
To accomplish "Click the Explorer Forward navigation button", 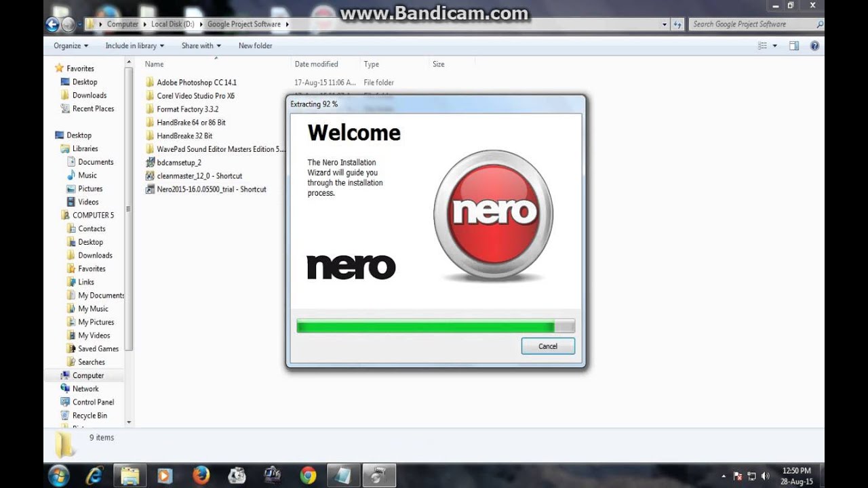I will point(68,24).
